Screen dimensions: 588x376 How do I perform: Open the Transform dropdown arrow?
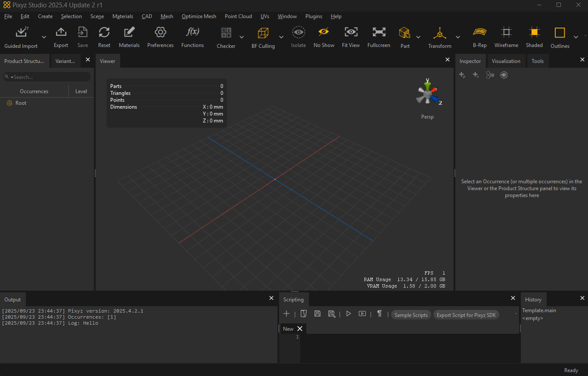[x=458, y=37]
